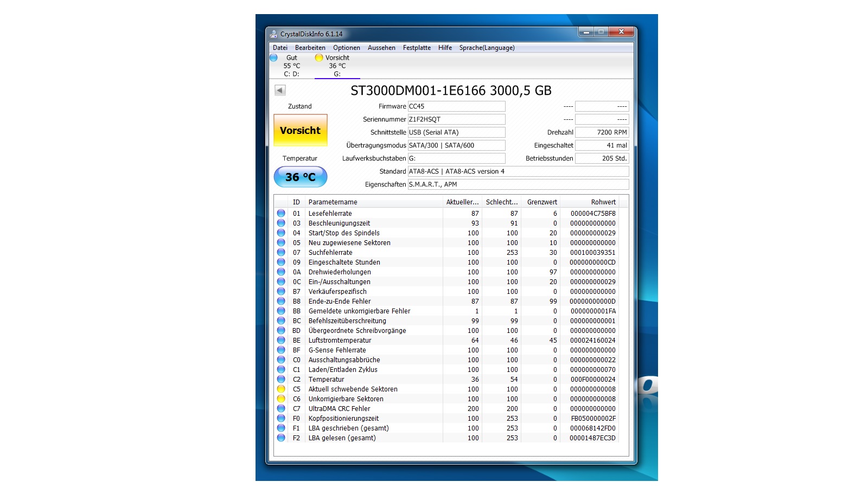
Task: Click status orb for LBA gelesen (gesamt)
Action: [x=281, y=438]
